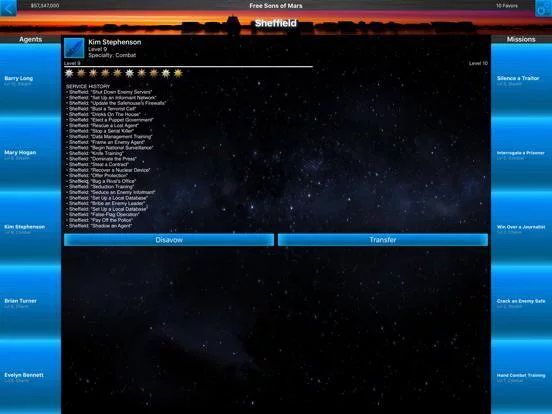Click the SERVICE HISTORY heading
This screenshot has width=552, height=414.
pos(88,86)
